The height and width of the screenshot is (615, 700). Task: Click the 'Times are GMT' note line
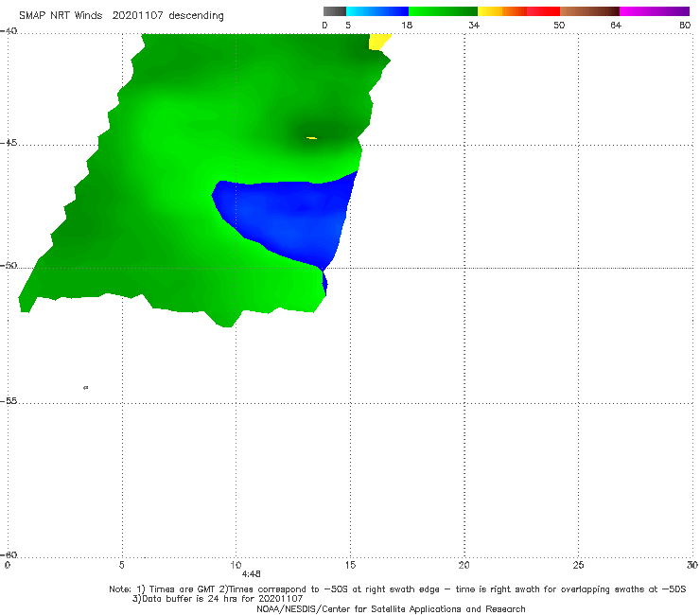point(397,589)
